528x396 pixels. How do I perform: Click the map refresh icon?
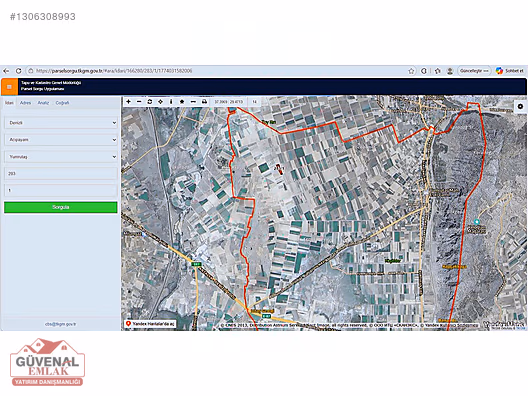pyautogui.click(x=150, y=101)
